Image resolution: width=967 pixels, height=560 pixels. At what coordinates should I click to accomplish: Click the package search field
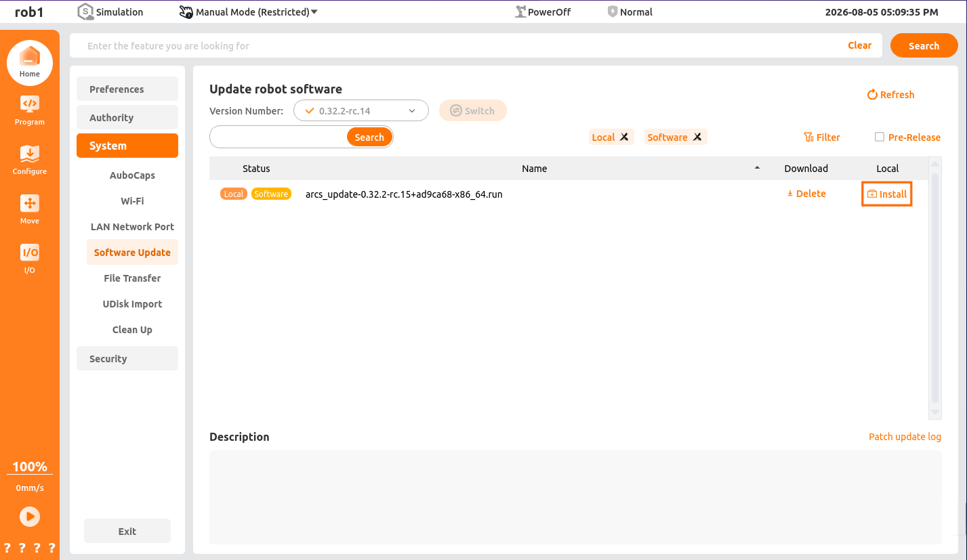279,137
